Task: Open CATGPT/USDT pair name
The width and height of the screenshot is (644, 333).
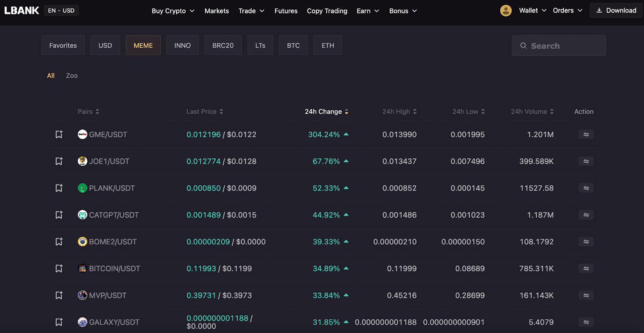Action: tap(114, 215)
